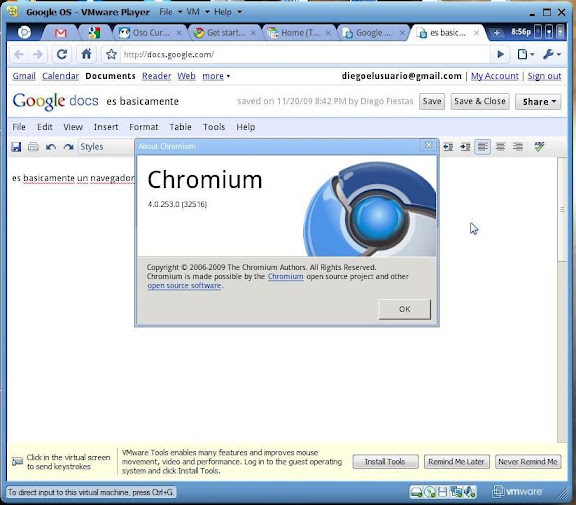Print the document using the printer icon

[x=33, y=147]
